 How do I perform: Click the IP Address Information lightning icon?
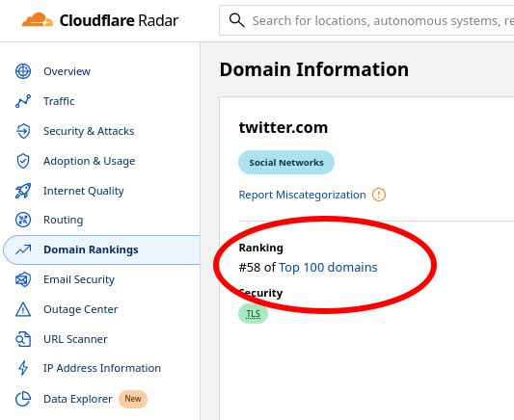[23, 368]
